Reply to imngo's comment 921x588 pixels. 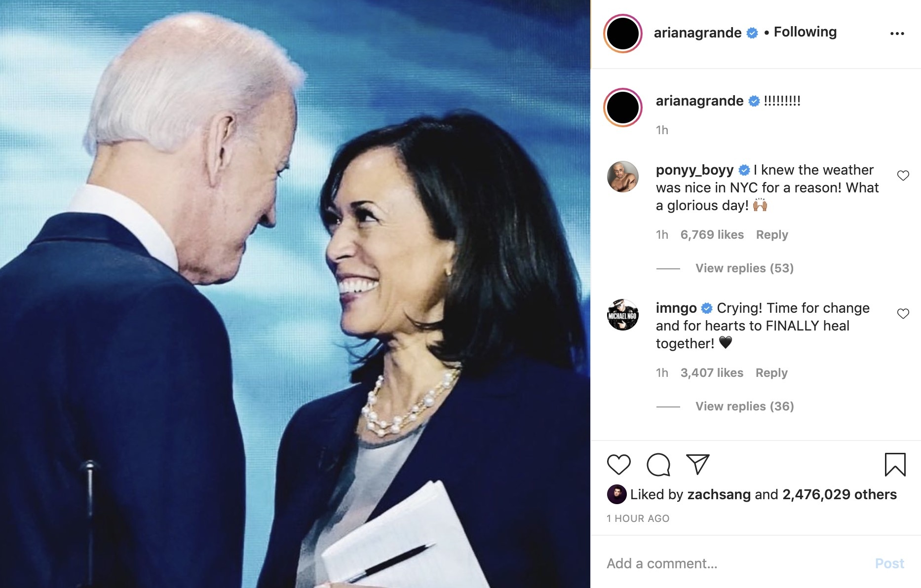771,372
